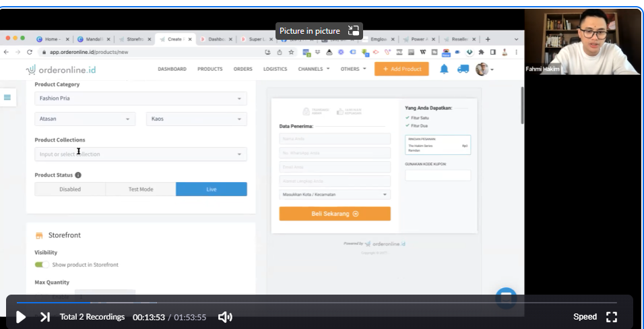Open the Fashion Pria category dropdown
Screen dimensions: 644x329
[140, 98]
